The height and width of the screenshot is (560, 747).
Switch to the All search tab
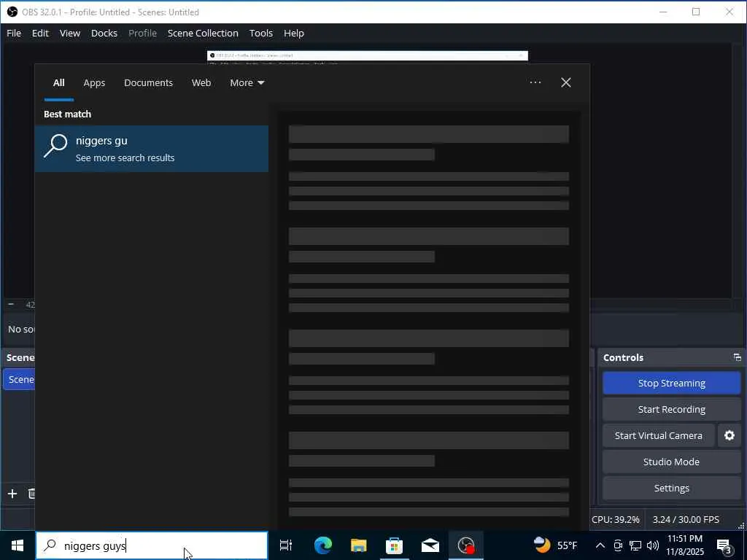[58, 83]
